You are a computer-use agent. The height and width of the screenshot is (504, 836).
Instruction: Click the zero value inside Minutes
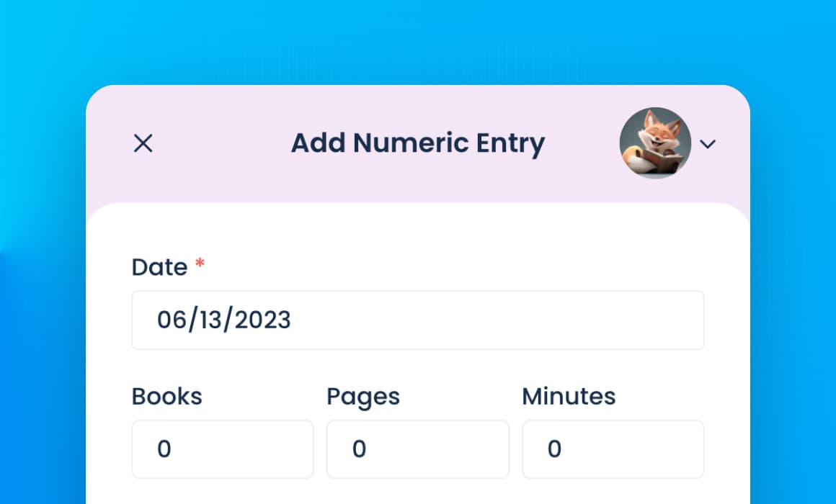554,449
